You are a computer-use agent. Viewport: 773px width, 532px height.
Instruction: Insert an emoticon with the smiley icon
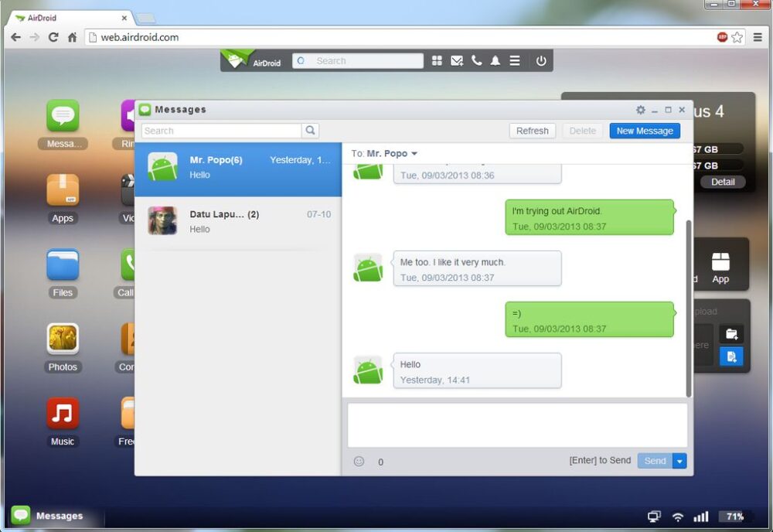pyautogui.click(x=358, y=461)
